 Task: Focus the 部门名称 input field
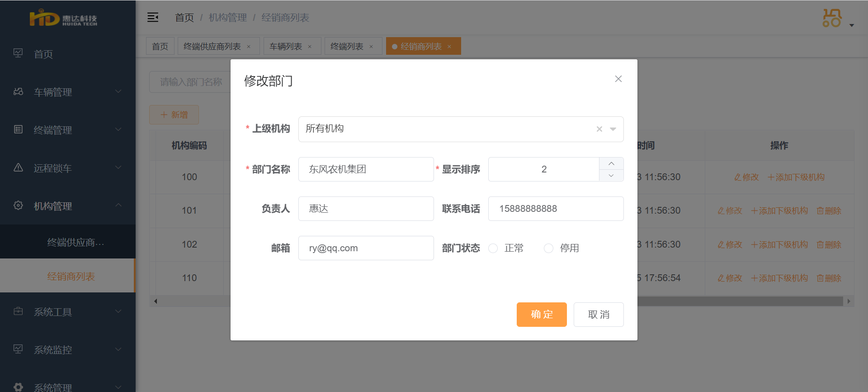tap(366, 169)
